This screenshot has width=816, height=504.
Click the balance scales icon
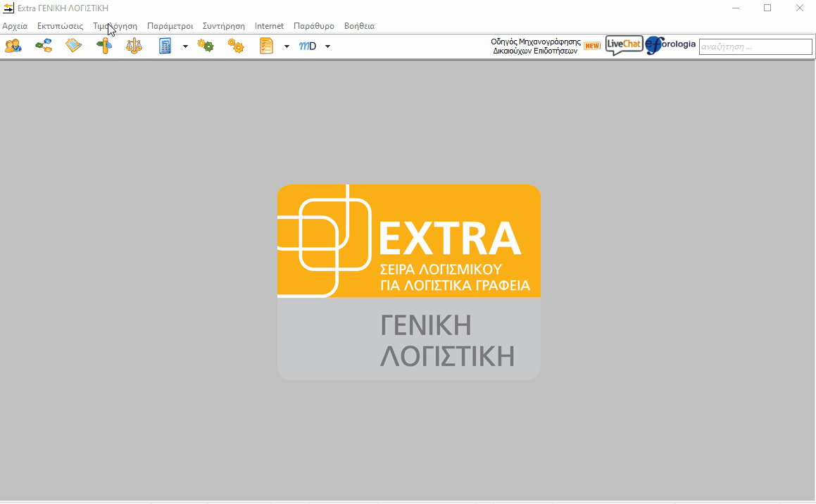click(x=134, y=46)
